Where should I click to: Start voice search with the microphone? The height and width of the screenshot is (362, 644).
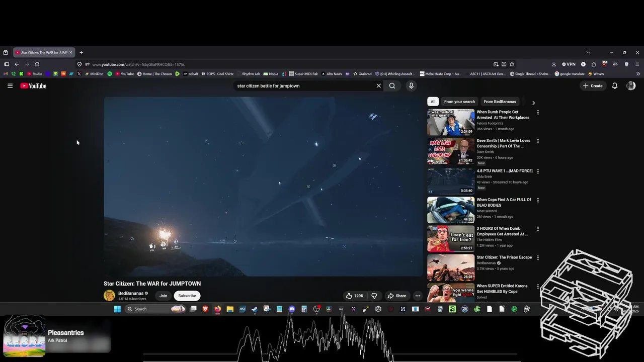coord(411,86)
